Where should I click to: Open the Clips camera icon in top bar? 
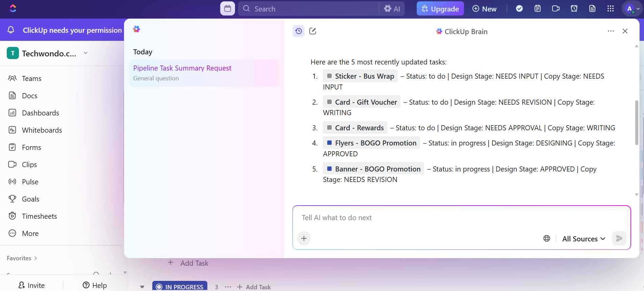(x=556, y=9)
